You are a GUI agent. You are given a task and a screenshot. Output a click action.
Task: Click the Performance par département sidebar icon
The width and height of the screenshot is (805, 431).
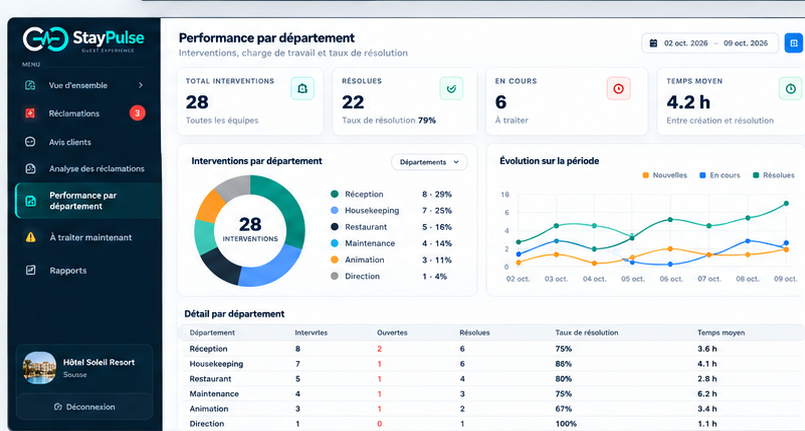point(31,201)
